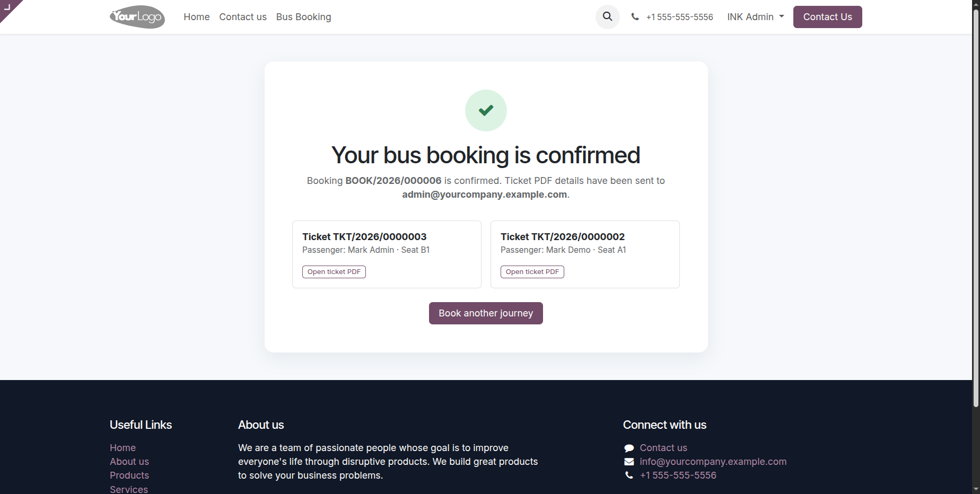Expand the INK Admin user dropdown
This screenshot has height=494, width=980.
pyautogui.click(x=755, y=17)
